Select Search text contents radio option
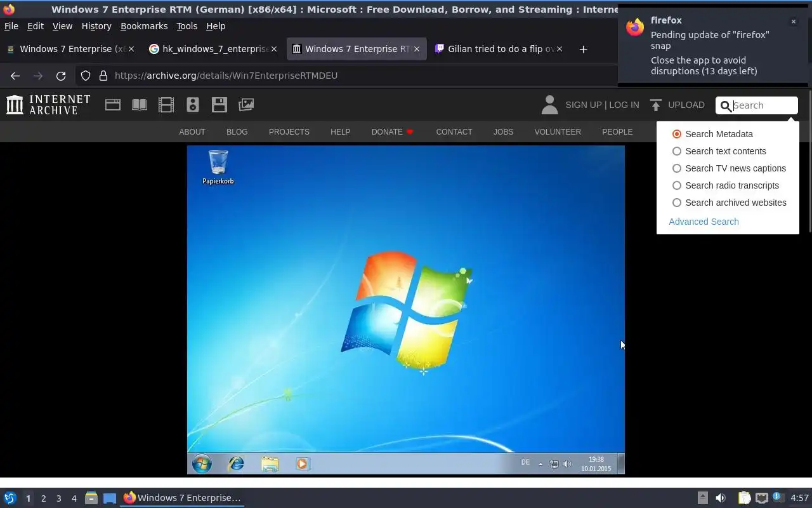 tap(677, 151)
